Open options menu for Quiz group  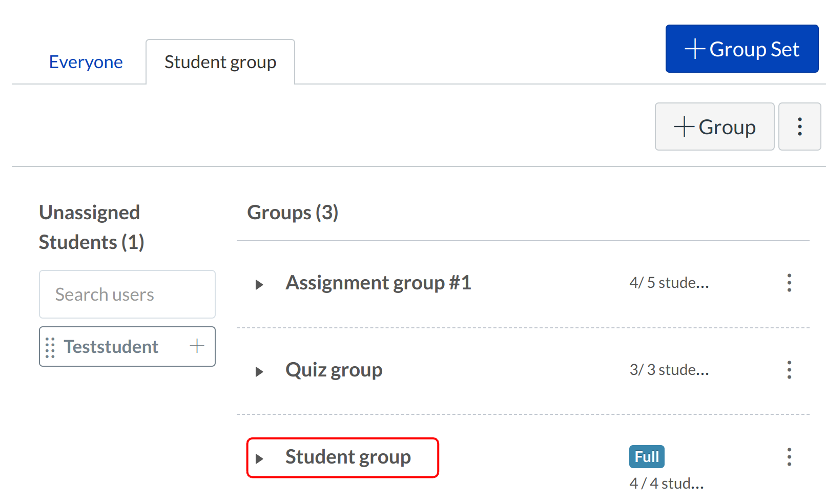coord(789,370)
